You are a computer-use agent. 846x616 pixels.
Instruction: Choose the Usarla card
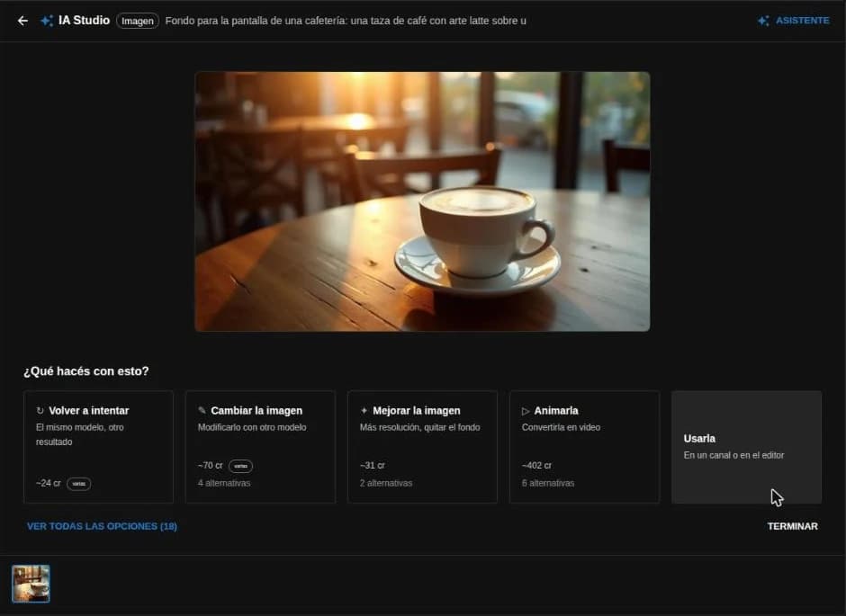pos(747,447)
